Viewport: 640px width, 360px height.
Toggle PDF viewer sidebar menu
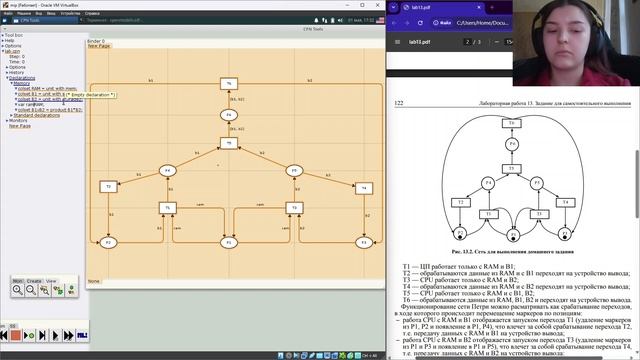397,42
